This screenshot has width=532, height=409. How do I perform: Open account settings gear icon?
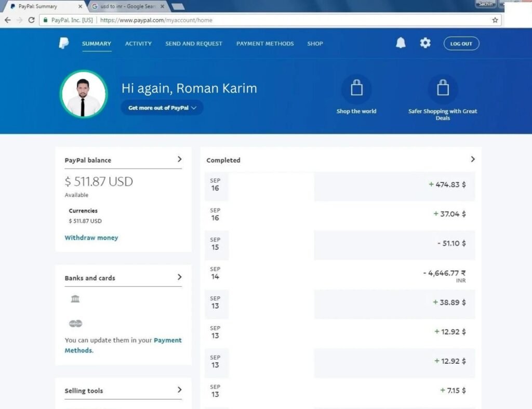pos(425,43)
